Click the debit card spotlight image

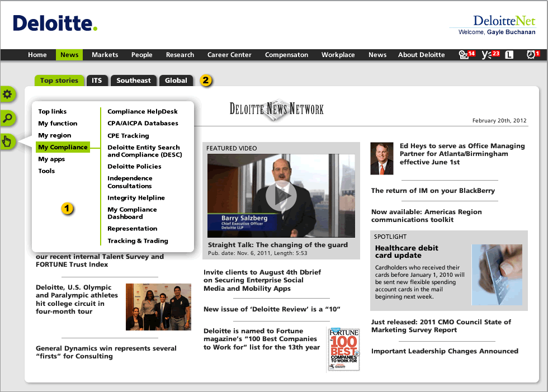(497, 275)
